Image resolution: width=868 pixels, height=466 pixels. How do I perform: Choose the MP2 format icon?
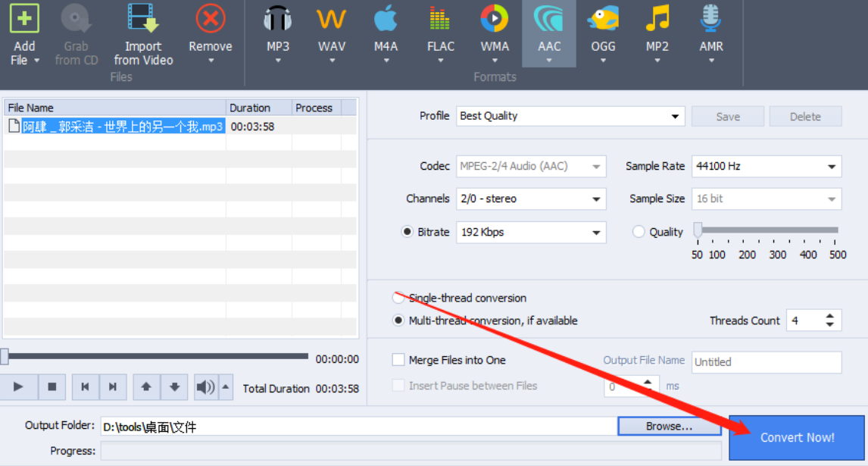point(657,18)
